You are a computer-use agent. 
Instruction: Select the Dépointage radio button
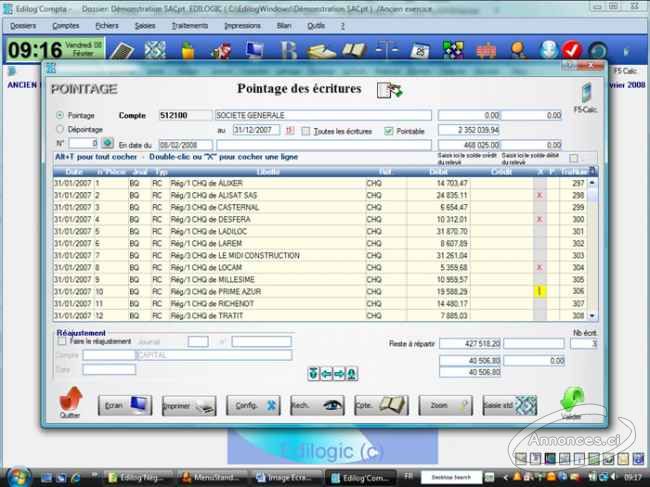[x=60, y=129]
